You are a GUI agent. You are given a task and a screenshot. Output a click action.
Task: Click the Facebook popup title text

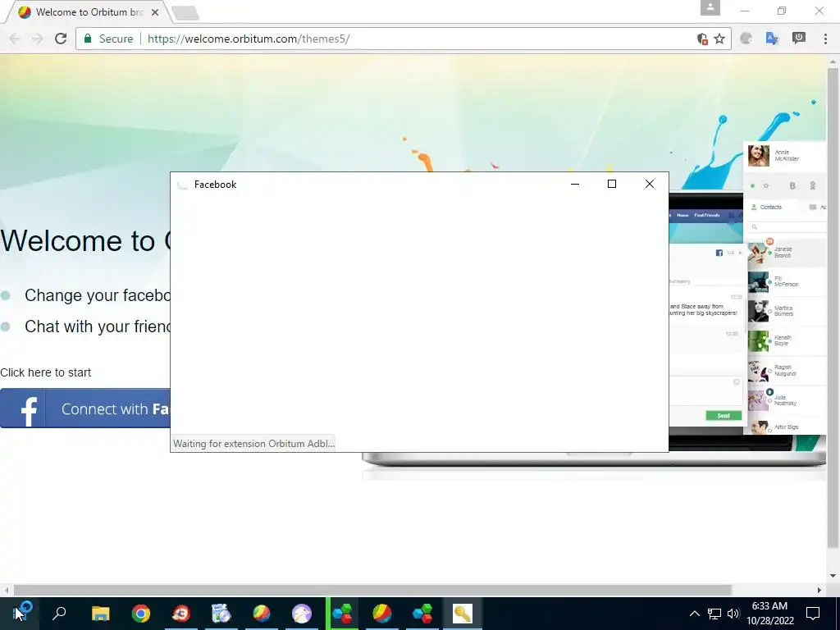(x=216, y=185)
